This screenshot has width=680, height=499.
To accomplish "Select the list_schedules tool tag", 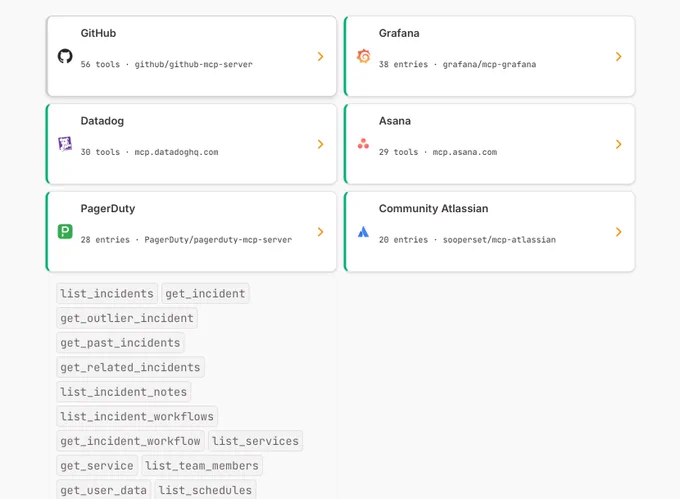I will [x=205, y=490].
